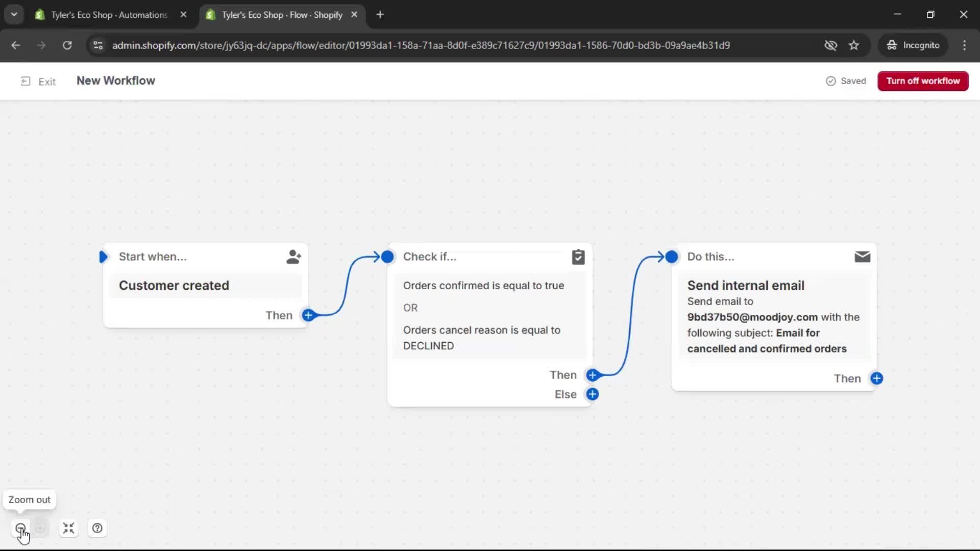The height and width of the screenshot is (551, 980).
Task: Open the help question mark icon
Action: point(97,528)
